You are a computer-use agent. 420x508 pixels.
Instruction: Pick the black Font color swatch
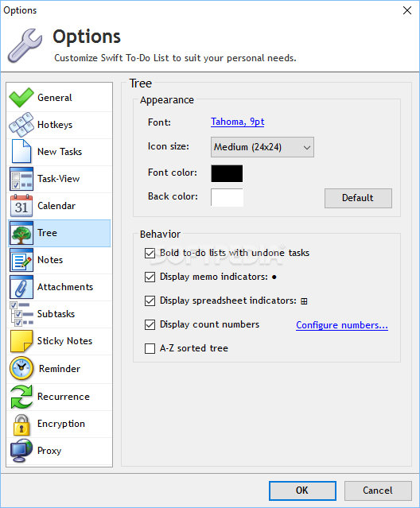[x=227, y=173]
